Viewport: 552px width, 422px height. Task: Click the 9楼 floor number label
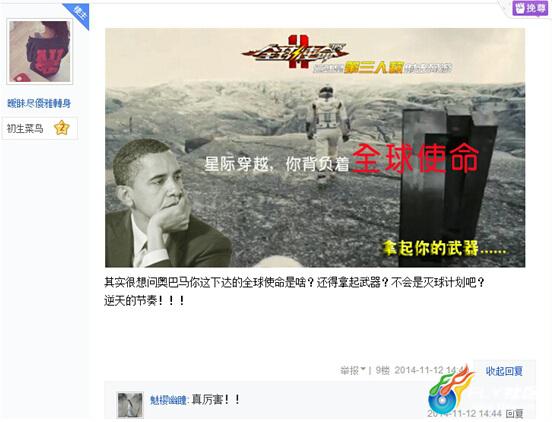[382, 370]
